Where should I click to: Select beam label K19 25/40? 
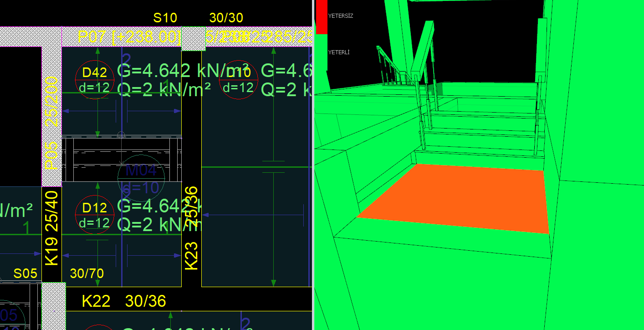tap(51, 228)
